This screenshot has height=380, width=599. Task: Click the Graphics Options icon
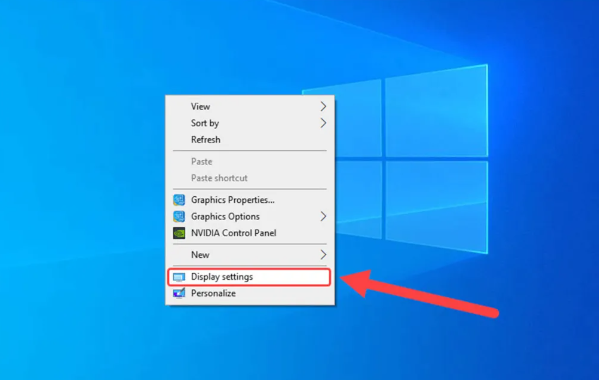click(x=179, y=217)
